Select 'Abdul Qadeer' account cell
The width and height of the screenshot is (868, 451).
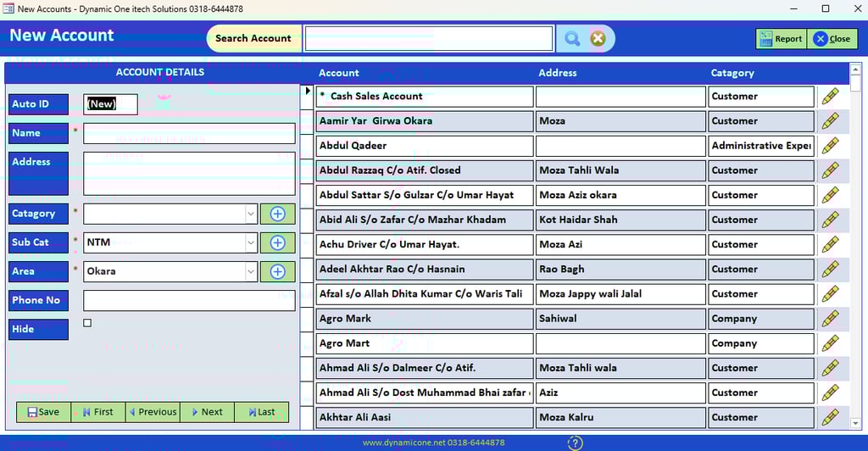pos(425,146)
